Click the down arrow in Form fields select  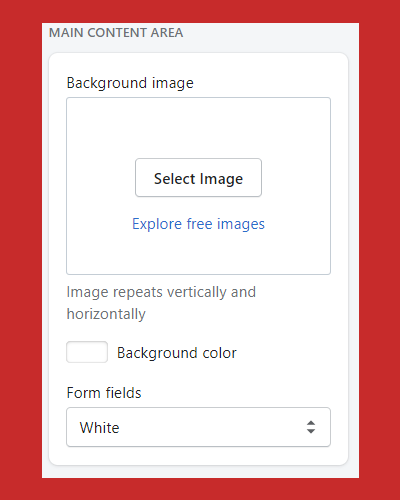(x=311, y=431)
